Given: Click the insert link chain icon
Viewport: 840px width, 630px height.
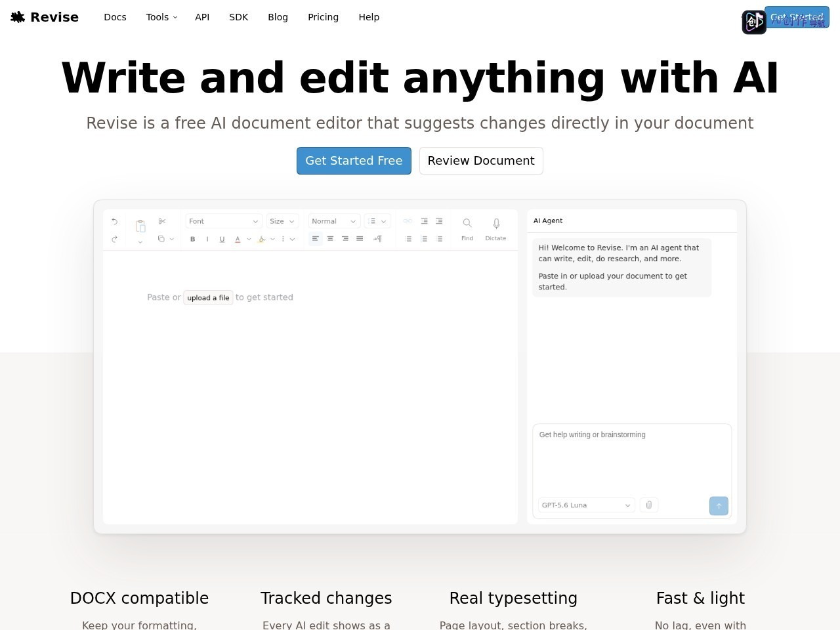Looking at the screenshot, I should (x=408, y=221).
